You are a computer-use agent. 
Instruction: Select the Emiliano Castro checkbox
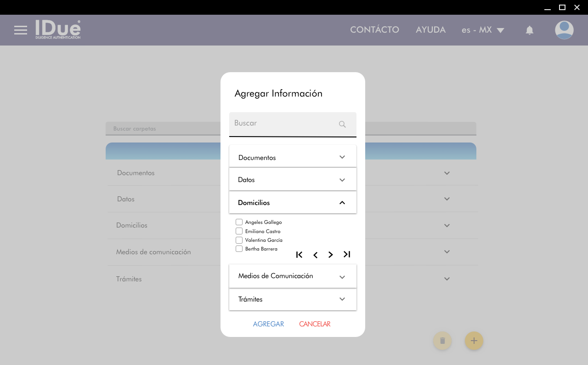click(239, 231)
